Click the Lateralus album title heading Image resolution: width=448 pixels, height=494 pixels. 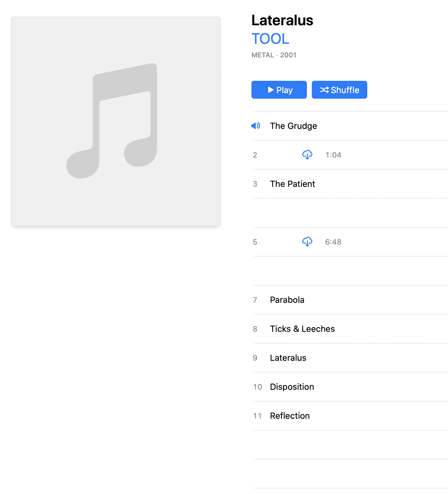(282, 20)
